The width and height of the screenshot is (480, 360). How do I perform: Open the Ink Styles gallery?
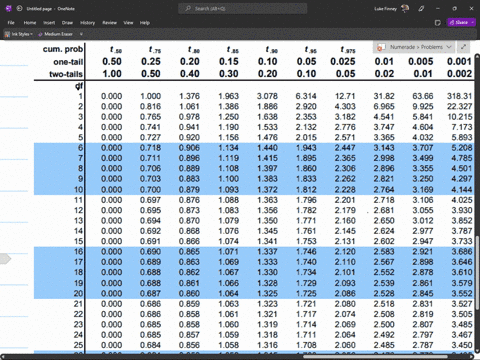point(19,34)
